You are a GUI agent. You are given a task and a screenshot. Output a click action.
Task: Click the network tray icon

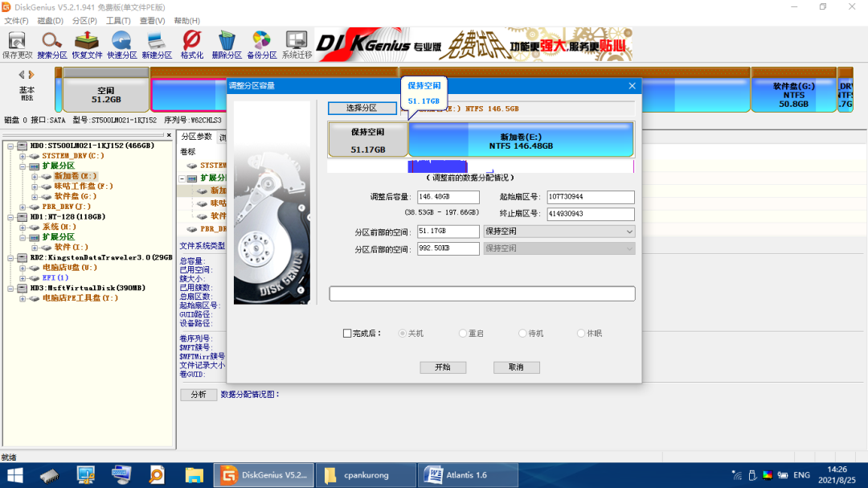[x=737, y=475]
